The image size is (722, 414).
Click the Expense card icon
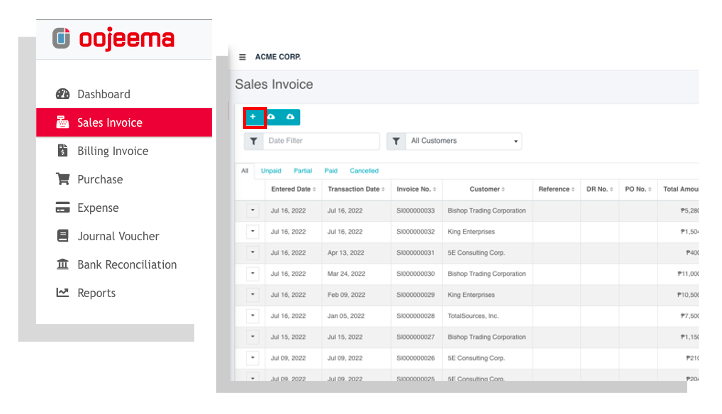63,207
